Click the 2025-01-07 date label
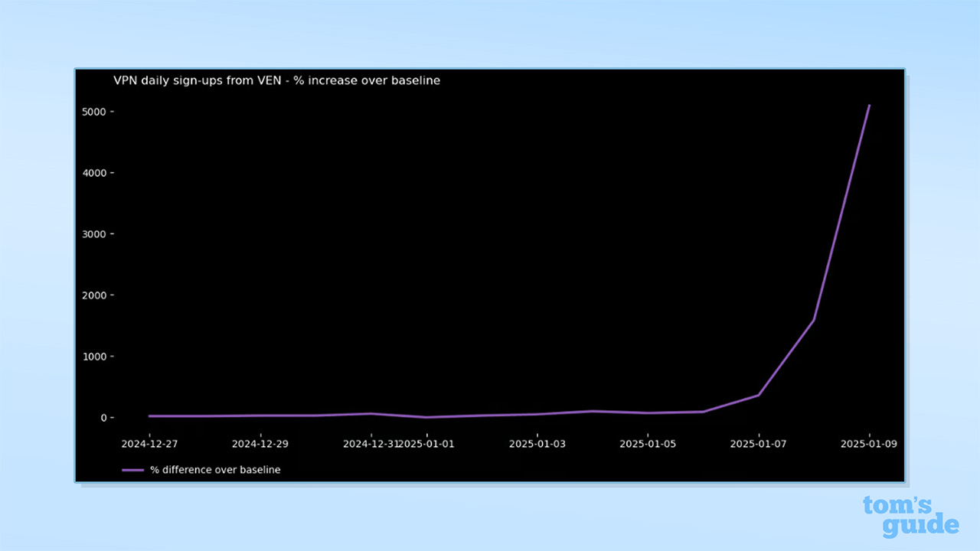The width and height of the screenshot is (980, 551). [x=758, y=444]
